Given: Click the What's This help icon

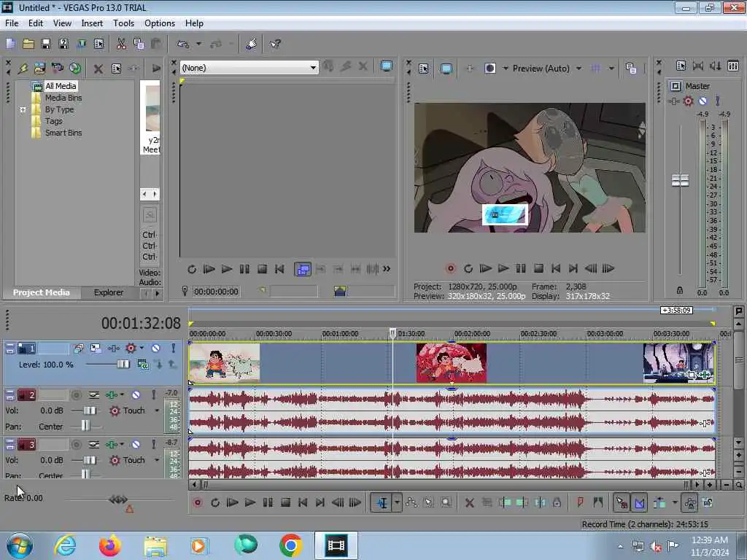Looking at the screenshot, I should coord(275,44).
